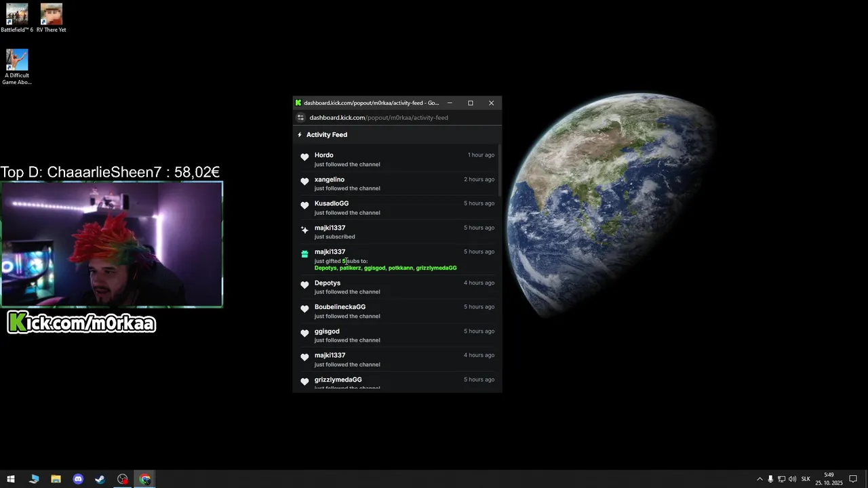Open majki1337 in the gifted subs row
Image resolution: width=868 pixels, height=488 pixels.
[330, 251]
